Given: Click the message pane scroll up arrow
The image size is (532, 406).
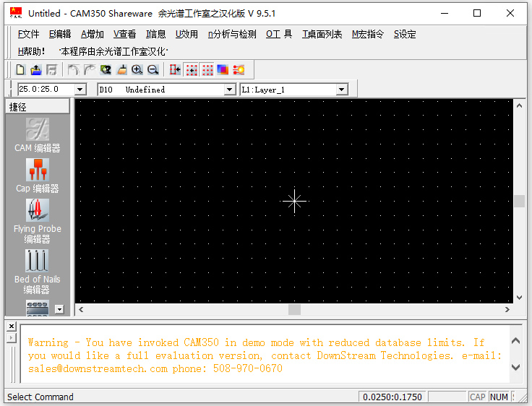Looking at the screenshot, I should pos(515,341).
